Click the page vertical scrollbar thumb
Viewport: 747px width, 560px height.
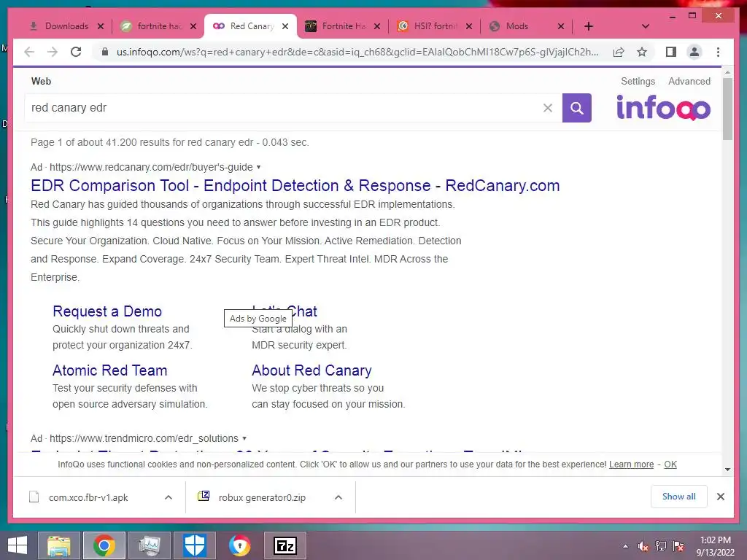tap(727, 109)
